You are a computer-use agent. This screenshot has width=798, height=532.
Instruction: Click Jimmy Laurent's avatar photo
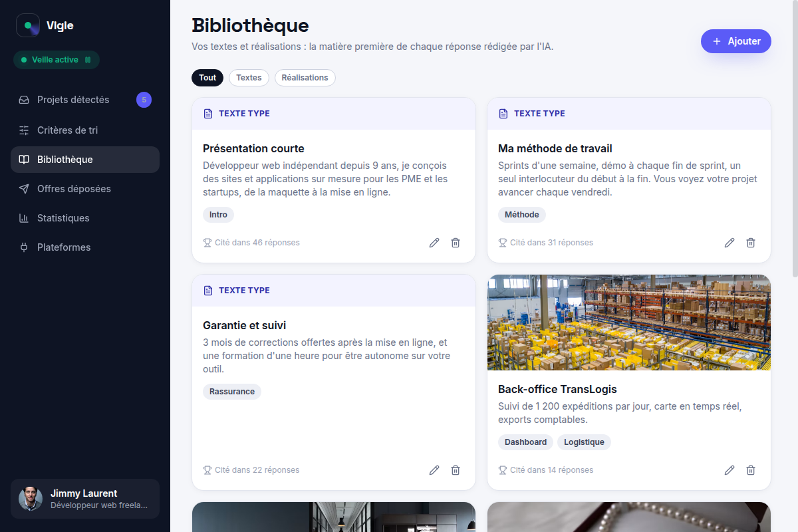point(31,499)
